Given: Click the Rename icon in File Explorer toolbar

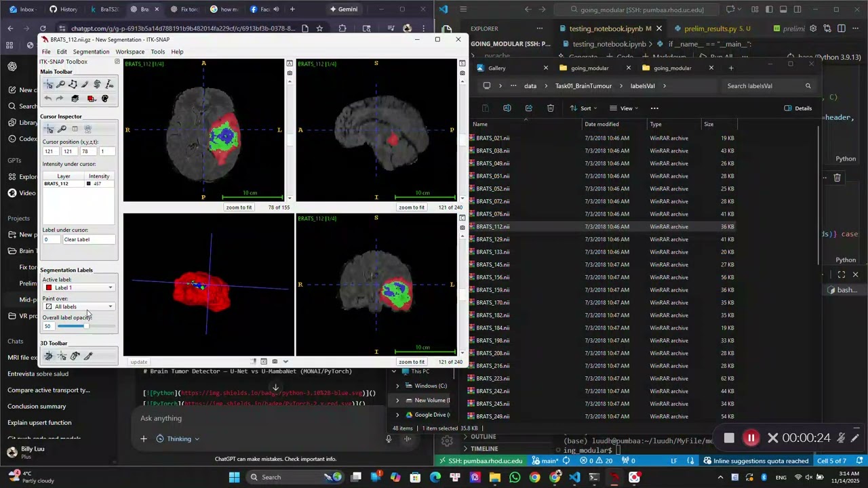Looking at the screenshot, I should [x=507, y=108].
